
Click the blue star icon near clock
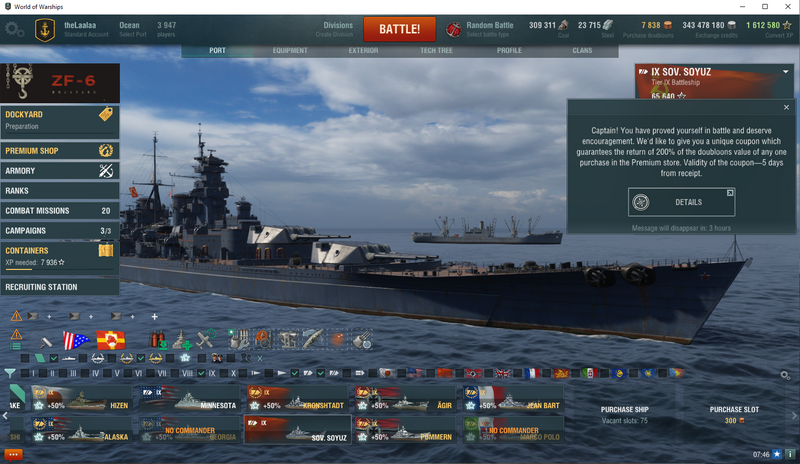(777, 454)
